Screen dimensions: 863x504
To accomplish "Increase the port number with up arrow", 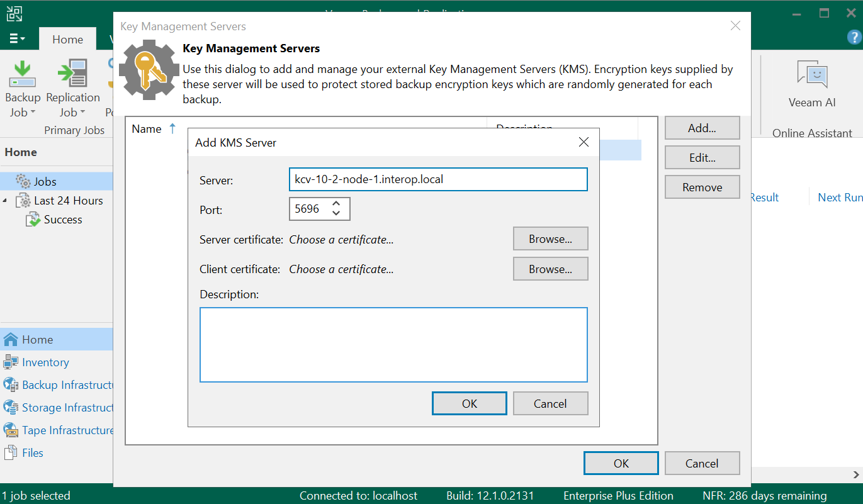I will coord(336,204).
